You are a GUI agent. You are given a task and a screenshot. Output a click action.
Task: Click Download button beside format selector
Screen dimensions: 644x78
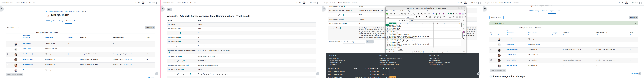tap(369, 42)
